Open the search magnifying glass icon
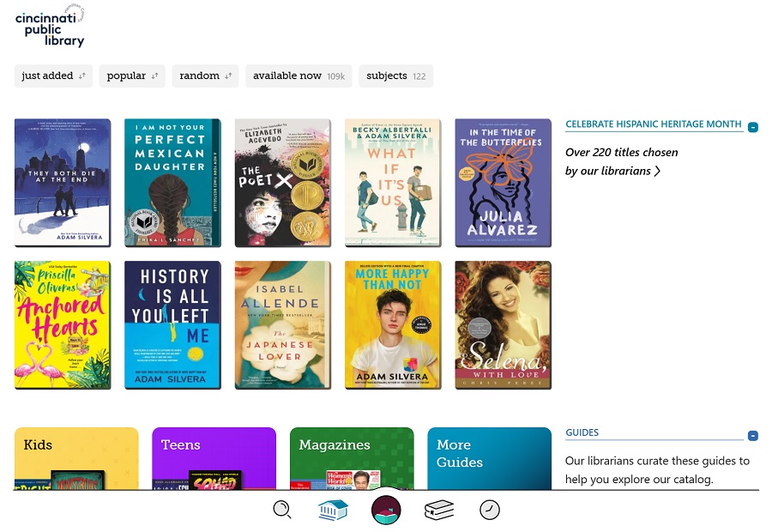The image size is (772, 532). point(282,510)
